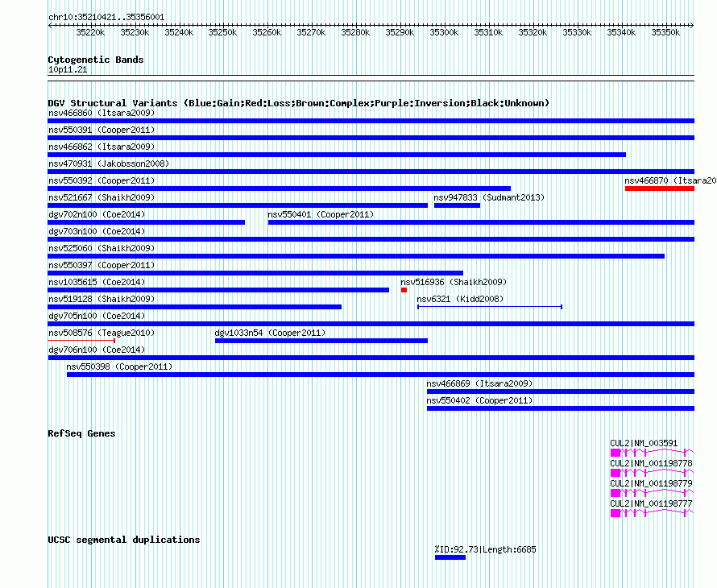Open the CUL2|NM_003591 gene label
Screen dimensions: 717x588
click(x=644, y=443)
